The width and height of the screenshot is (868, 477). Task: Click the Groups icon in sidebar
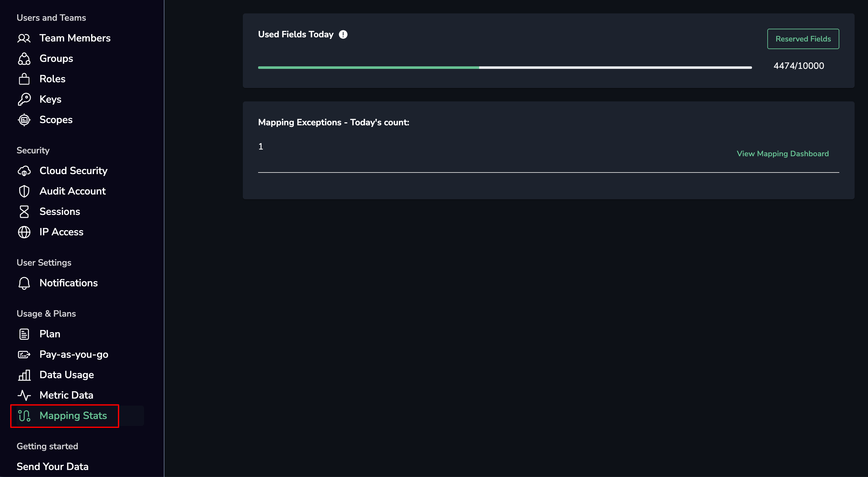(24, 59)
